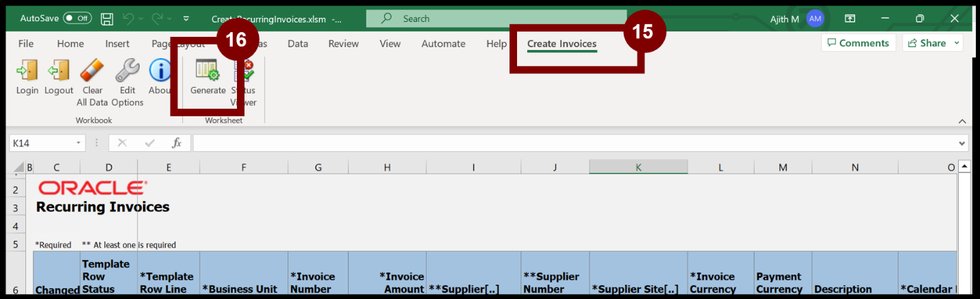Open the Automate ribbon tab

[443, 43]
